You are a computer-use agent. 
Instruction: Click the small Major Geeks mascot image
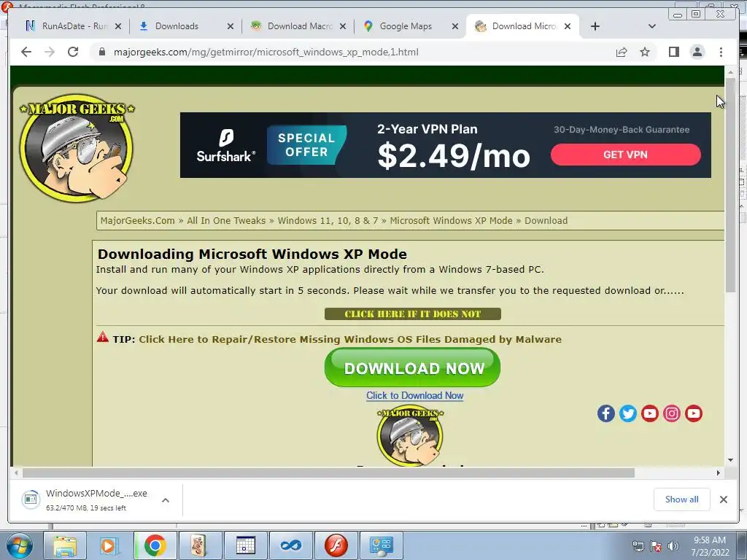410,436
